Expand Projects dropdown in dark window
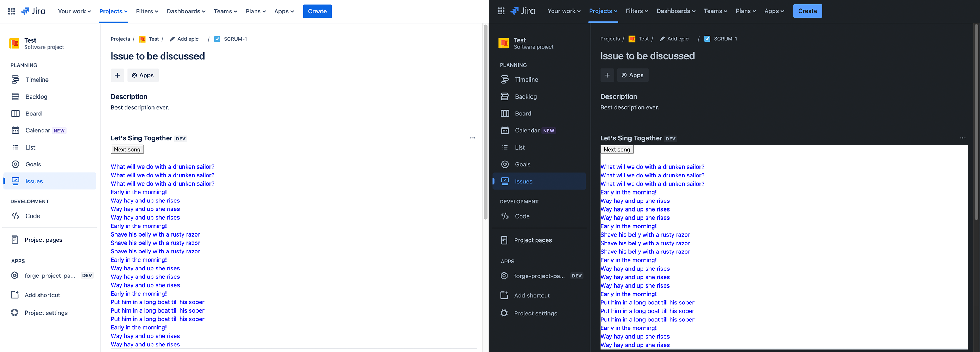Image resolution: width=980 pixels, height=352 pixels. tap(603, 11)
